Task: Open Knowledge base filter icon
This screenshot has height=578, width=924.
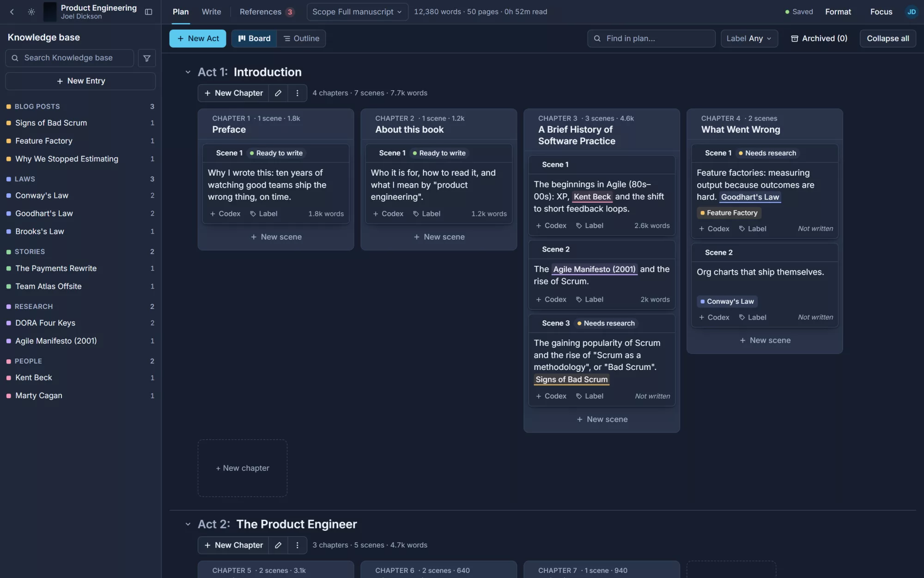Action: coord(146,58)
